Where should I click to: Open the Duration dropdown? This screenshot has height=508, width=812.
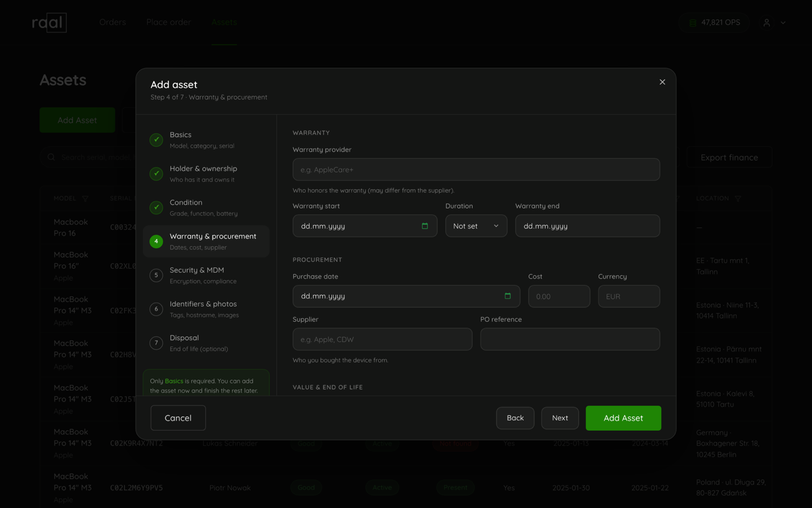click(476, 226)
